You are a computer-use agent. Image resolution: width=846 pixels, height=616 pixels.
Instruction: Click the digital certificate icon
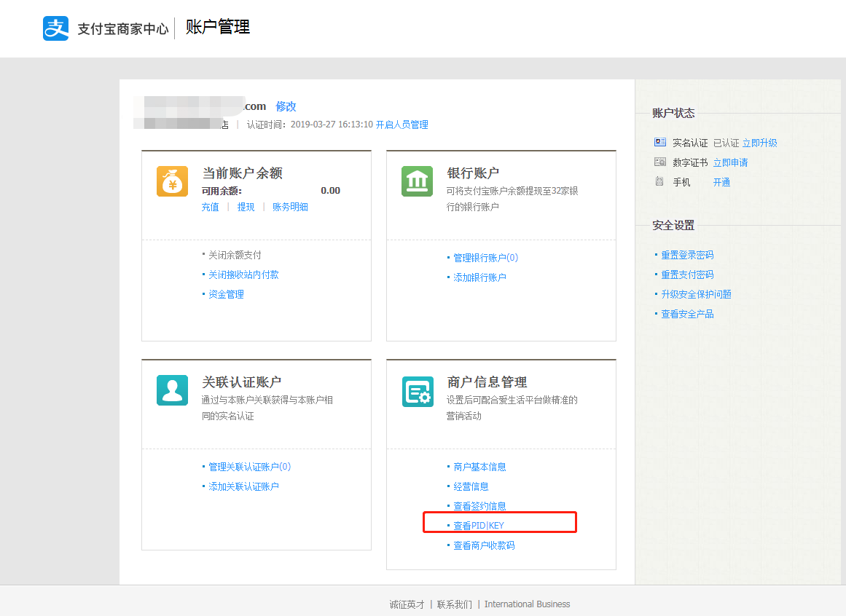(x=660, y=162)
